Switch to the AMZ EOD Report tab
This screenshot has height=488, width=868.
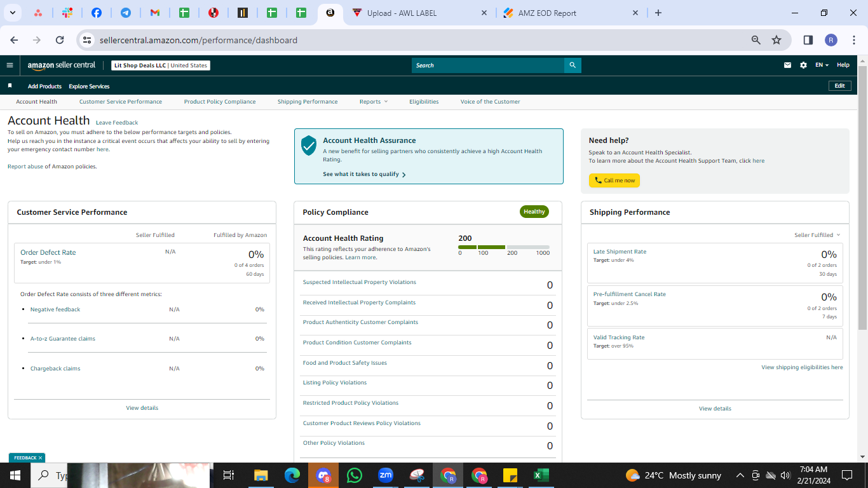pyautogui.click(x=571, y=13)
